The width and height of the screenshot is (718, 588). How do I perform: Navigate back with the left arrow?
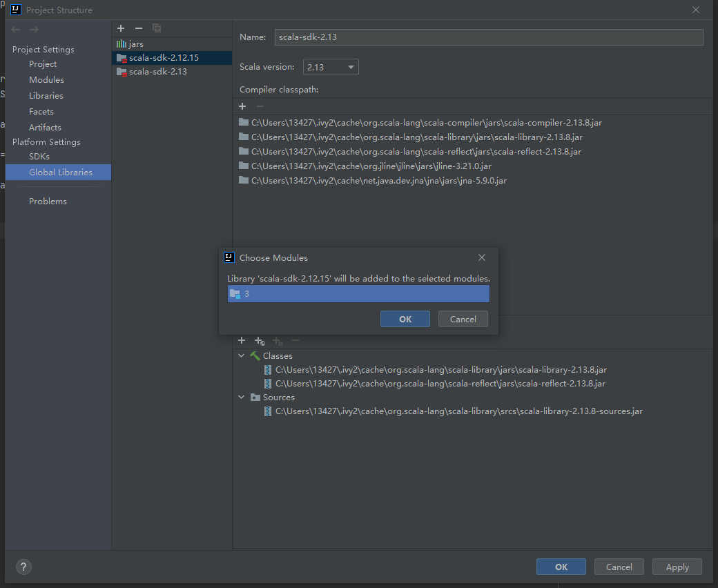tap(16, 30)
